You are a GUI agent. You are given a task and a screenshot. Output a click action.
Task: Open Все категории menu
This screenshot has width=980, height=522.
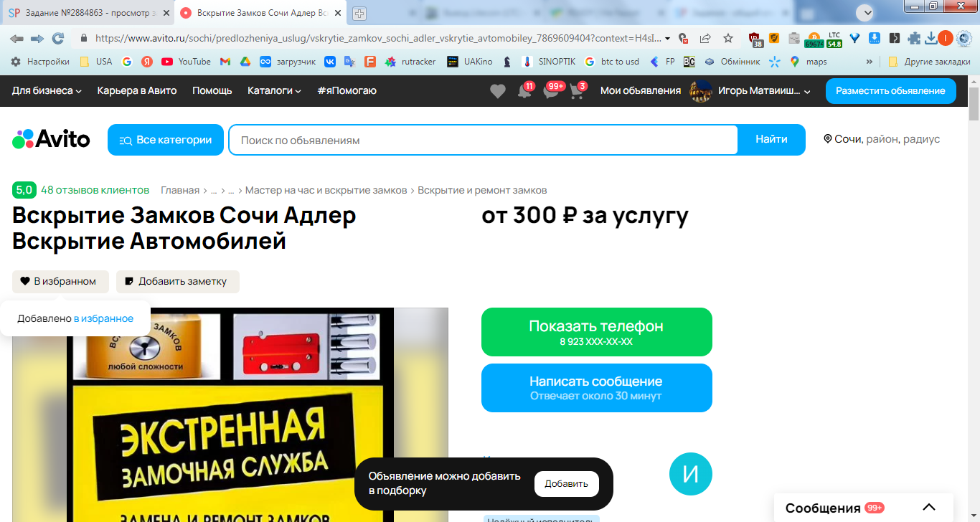coord(166,140)
